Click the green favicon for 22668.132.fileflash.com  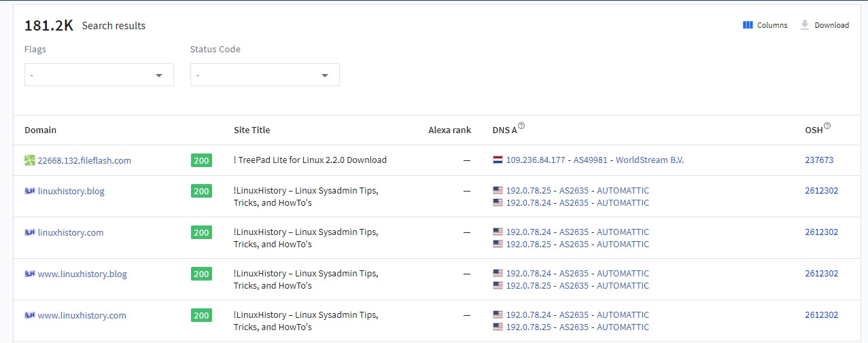point(29,161)
